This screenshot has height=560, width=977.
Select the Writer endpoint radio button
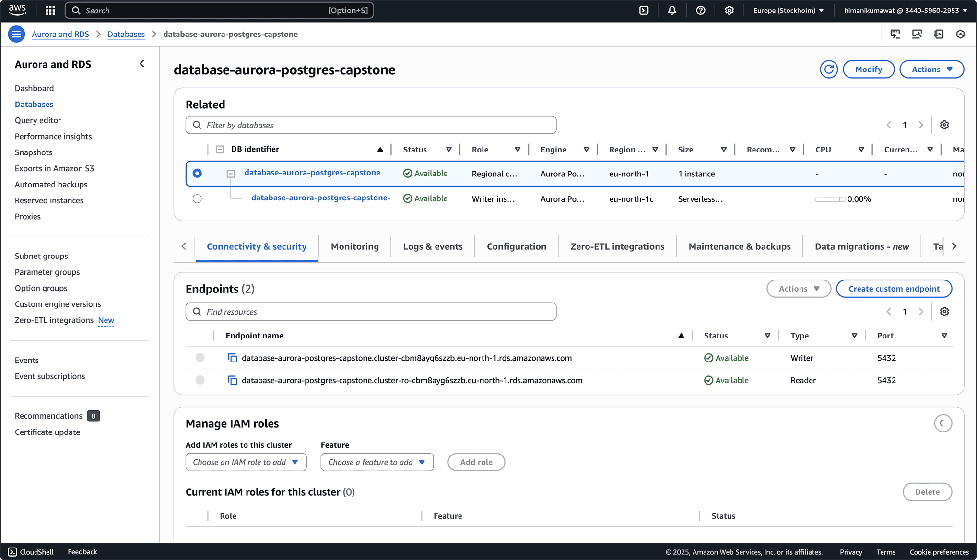coord(200,358)
